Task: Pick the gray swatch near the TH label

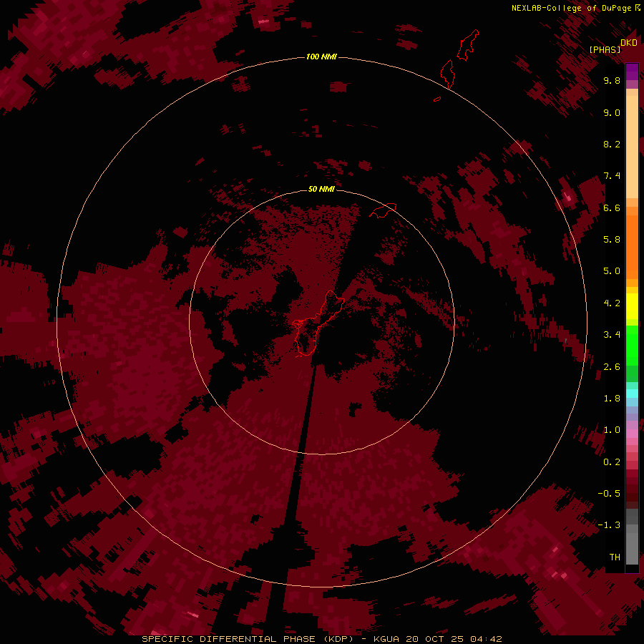Action: (632, 550)
